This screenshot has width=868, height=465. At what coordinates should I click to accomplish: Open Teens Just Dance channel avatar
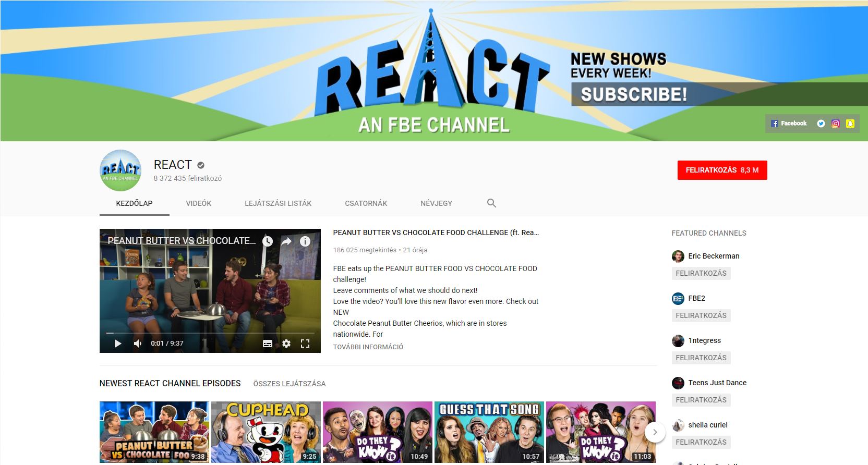(678, 383)
